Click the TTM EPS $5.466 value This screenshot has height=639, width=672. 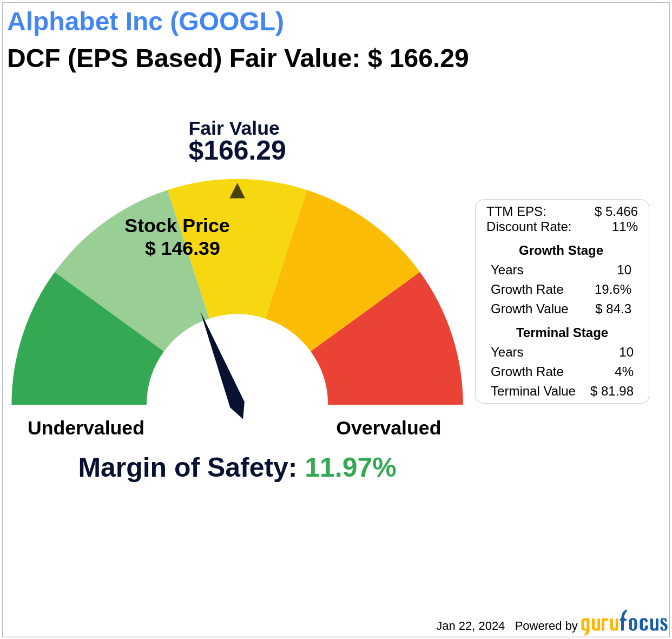(616, 212)
